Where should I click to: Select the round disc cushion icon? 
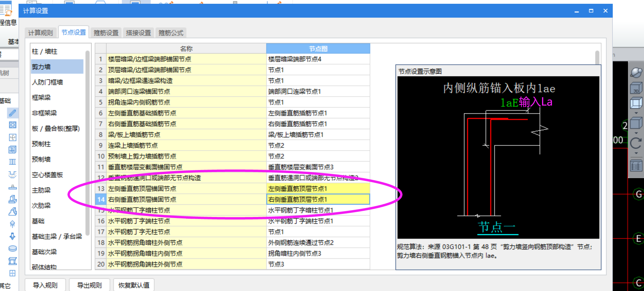(x=12, y=248)
